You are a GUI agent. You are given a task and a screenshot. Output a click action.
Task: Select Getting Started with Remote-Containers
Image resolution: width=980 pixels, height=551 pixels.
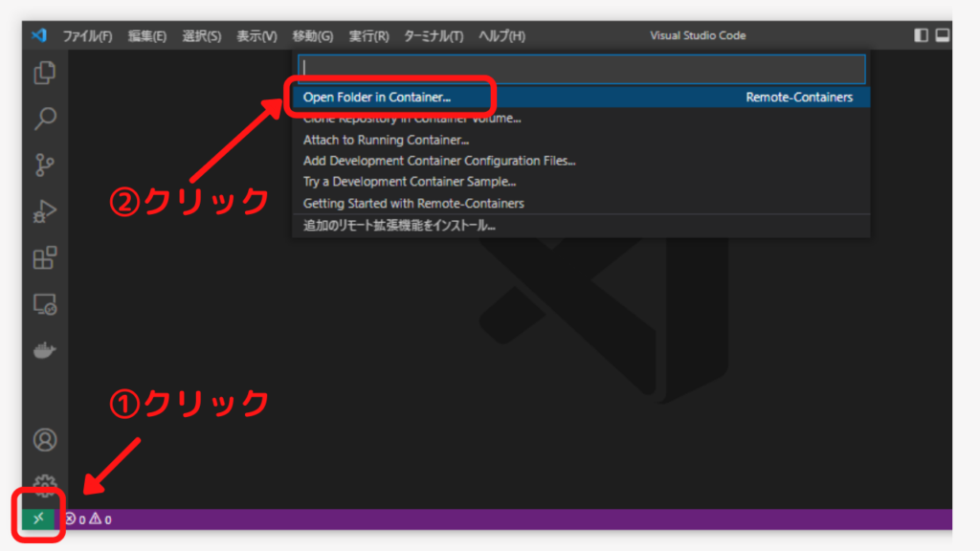(581, 203)
